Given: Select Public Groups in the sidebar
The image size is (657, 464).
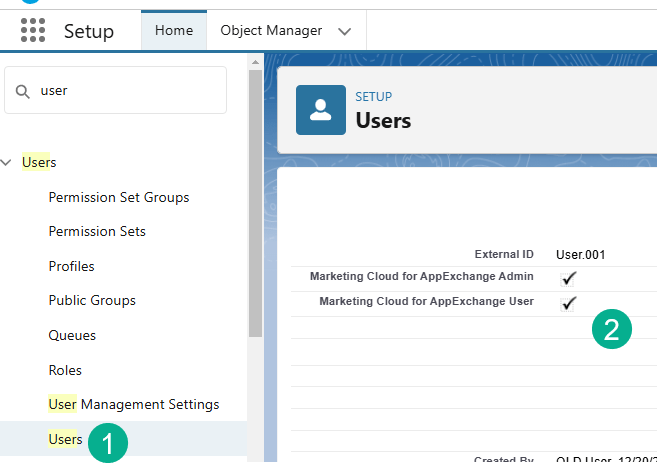Looking at the screenshot, I should (x=92, y=300).
